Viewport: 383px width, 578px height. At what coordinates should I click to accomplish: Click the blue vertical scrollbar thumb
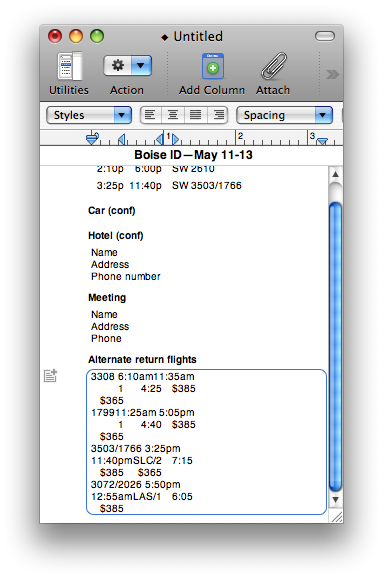tap(335, 347)
